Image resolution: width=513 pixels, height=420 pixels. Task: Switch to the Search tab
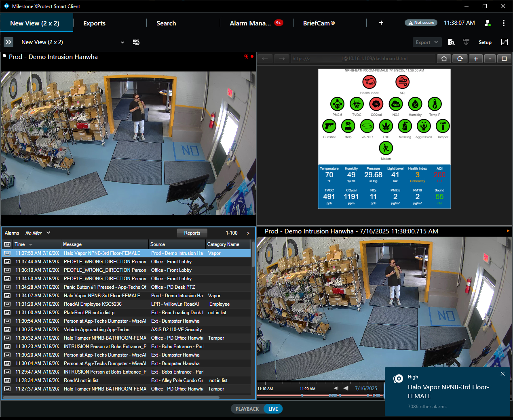pos(166,23)
